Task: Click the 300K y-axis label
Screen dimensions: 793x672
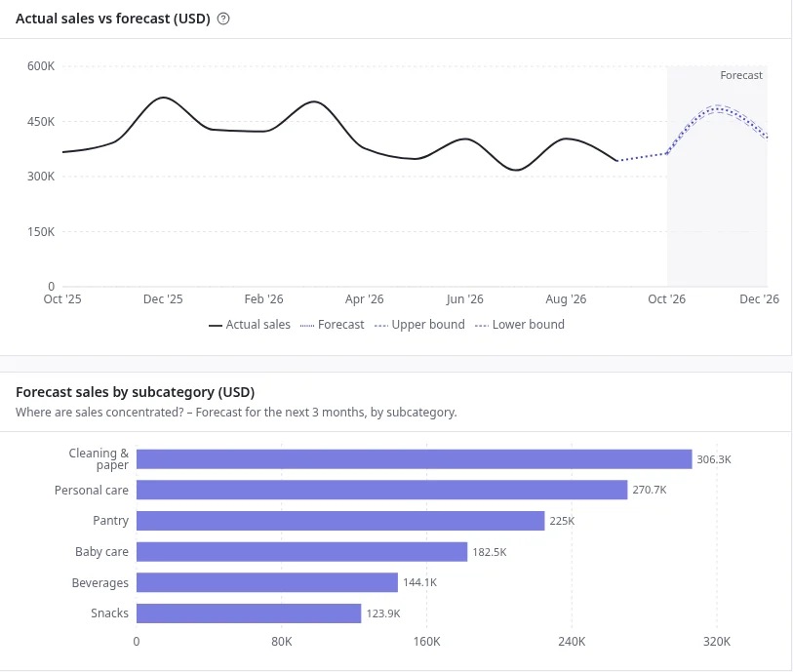Action: (41, 177)
